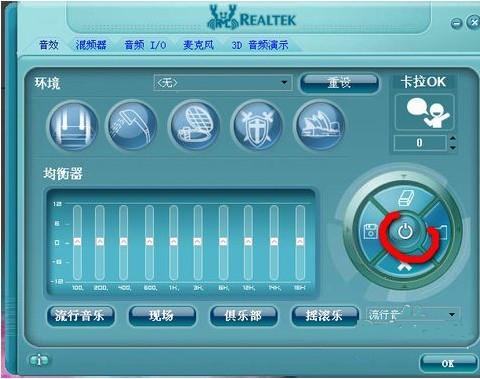The width and height of the screenshot is (480, 379).
Task: Click the 200 Hz equalizer slider handle
Action: (100, 241)
